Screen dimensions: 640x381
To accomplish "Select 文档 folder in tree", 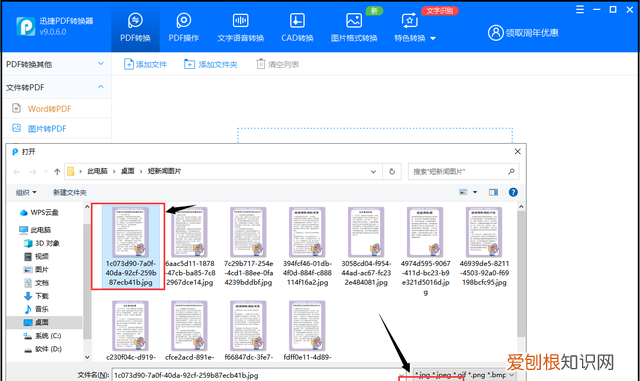I will tap(36, 283).
